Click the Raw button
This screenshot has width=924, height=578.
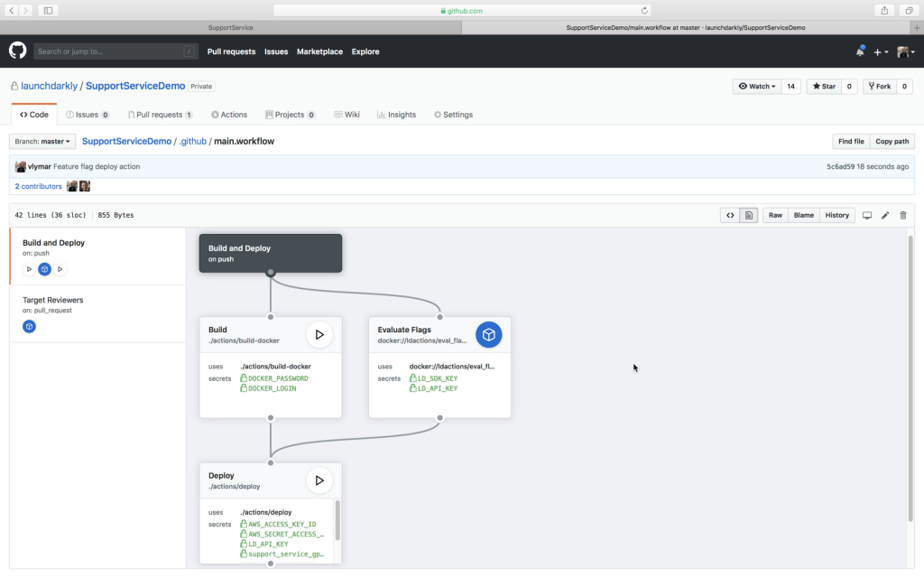tap(775, 215)
